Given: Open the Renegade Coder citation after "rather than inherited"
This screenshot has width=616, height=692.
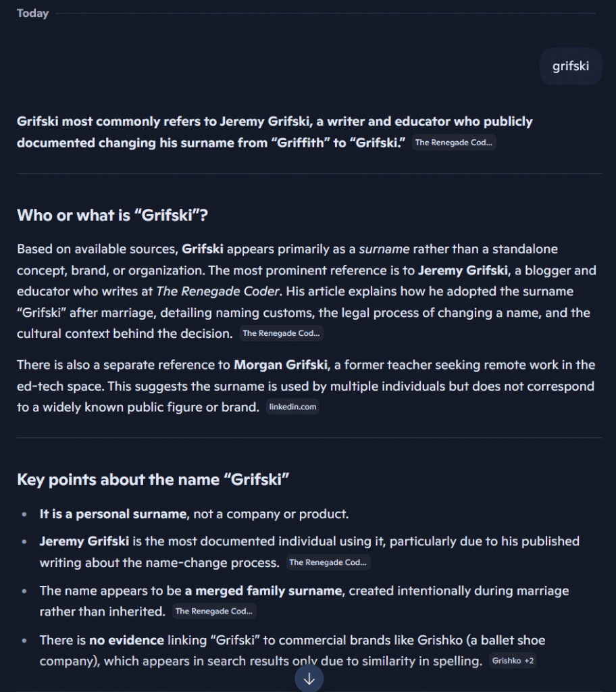Looking at the screenshot, I should (x=214, y=611).
